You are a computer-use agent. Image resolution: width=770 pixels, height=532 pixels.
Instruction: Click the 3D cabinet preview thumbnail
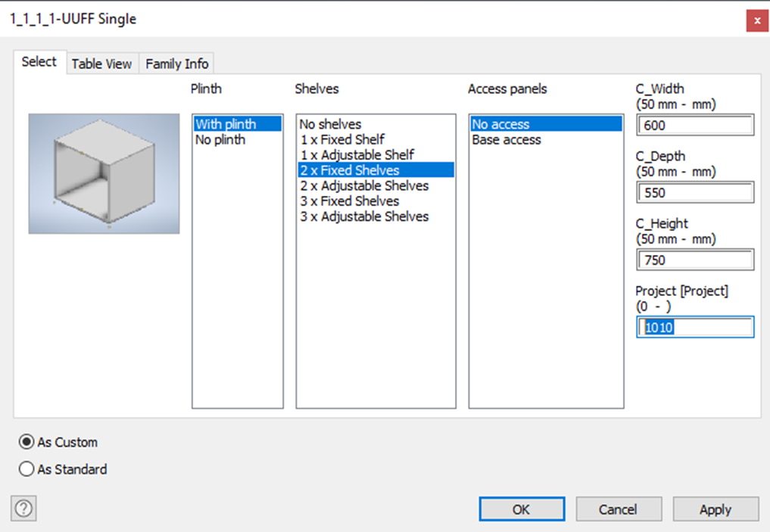103,173
